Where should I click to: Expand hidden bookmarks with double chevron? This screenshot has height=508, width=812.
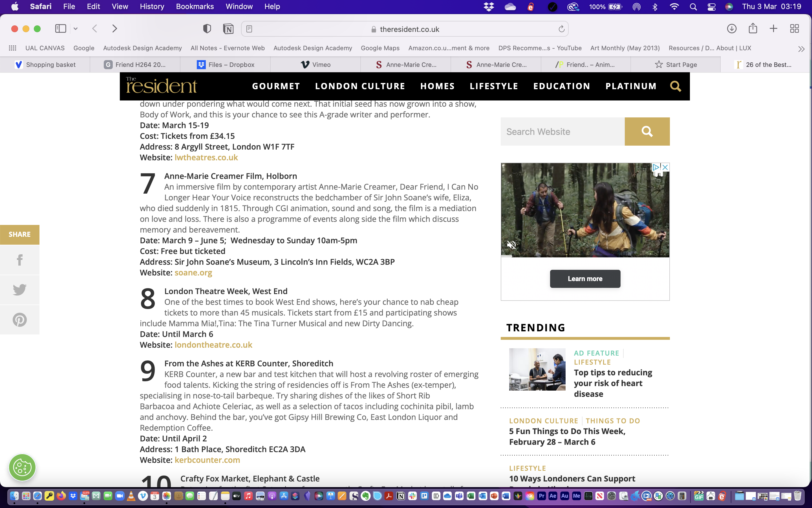[801, 49]
